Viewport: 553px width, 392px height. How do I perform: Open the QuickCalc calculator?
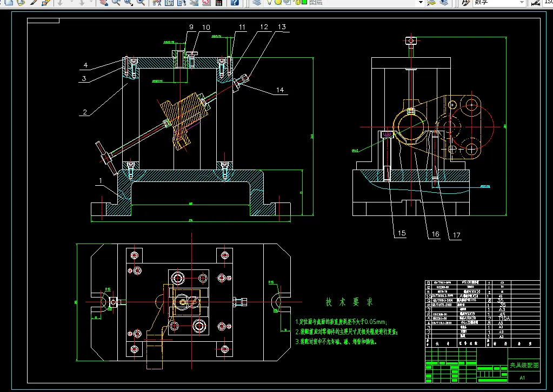[x=219, y=2]
